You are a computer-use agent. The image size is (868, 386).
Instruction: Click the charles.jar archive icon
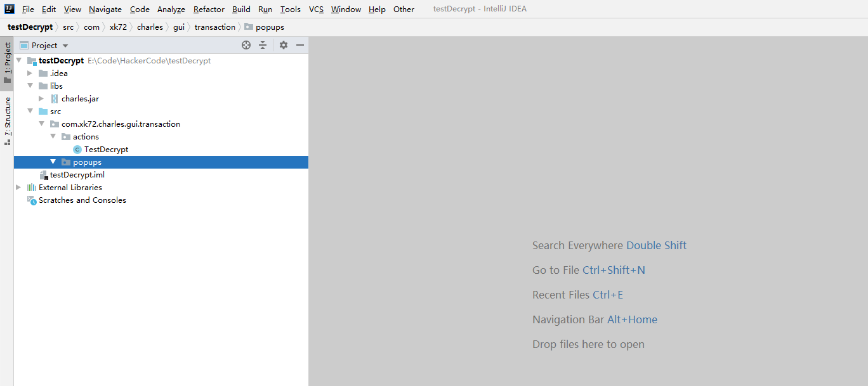[55, 99]
